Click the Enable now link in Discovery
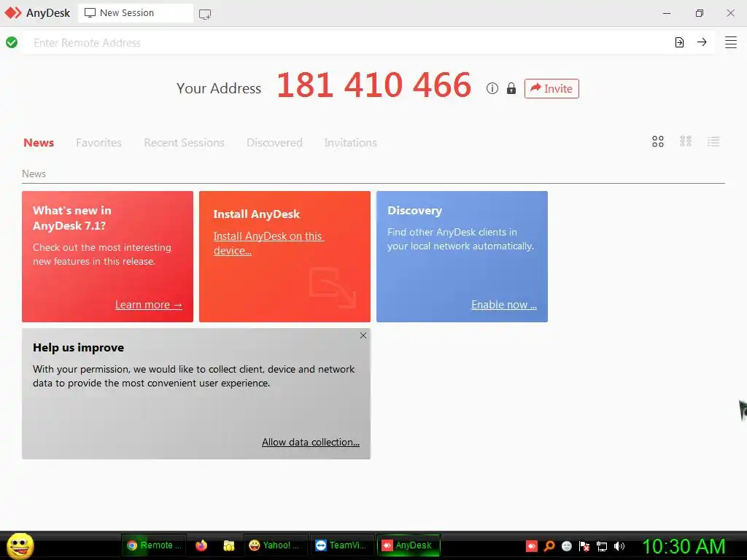The image size is (747, 560). click(504, 305)
